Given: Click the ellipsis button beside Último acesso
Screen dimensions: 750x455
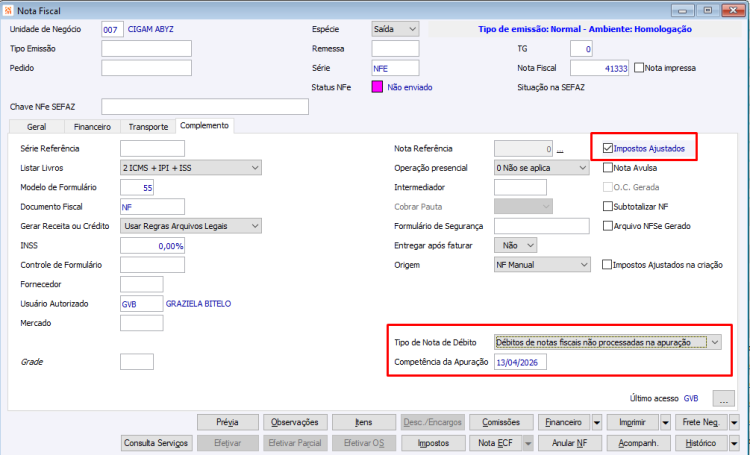Looking at the screenshot, I should point(724,399).
